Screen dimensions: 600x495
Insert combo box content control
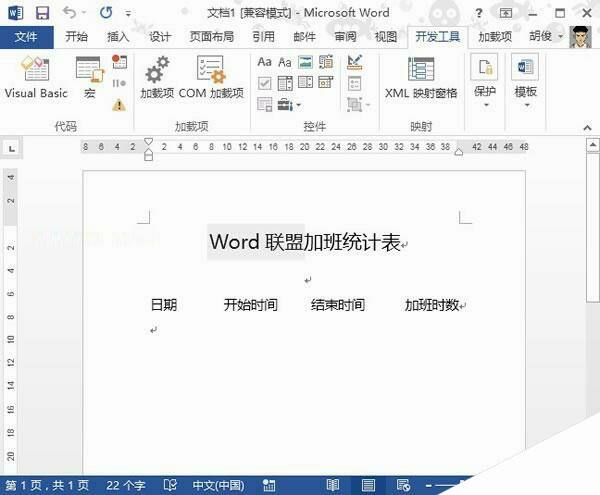pos(285,83)
